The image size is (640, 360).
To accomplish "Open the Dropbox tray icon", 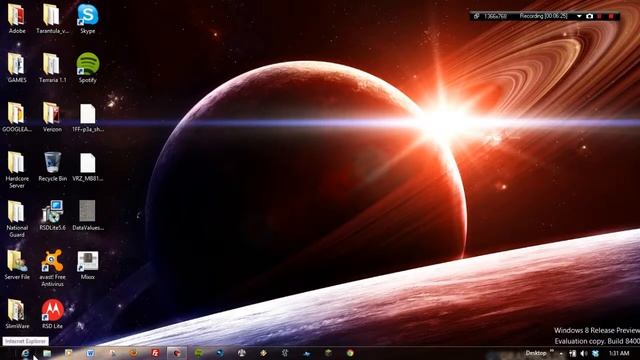I will [x=595, y=353].
